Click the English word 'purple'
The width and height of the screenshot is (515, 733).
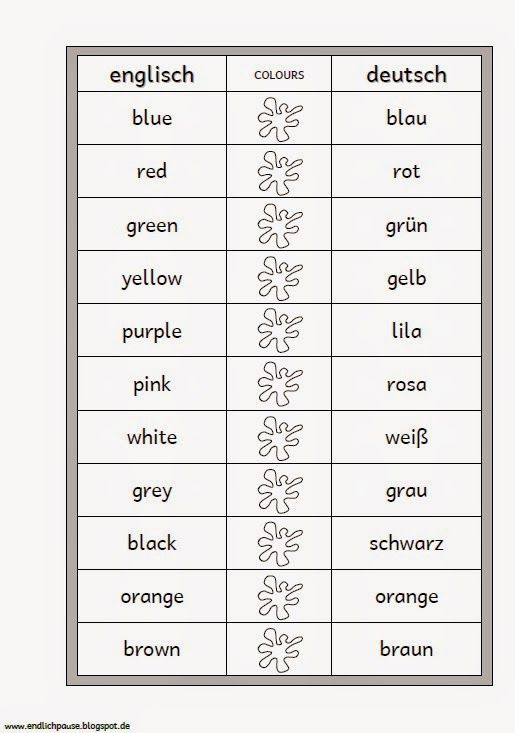(151, 332)
